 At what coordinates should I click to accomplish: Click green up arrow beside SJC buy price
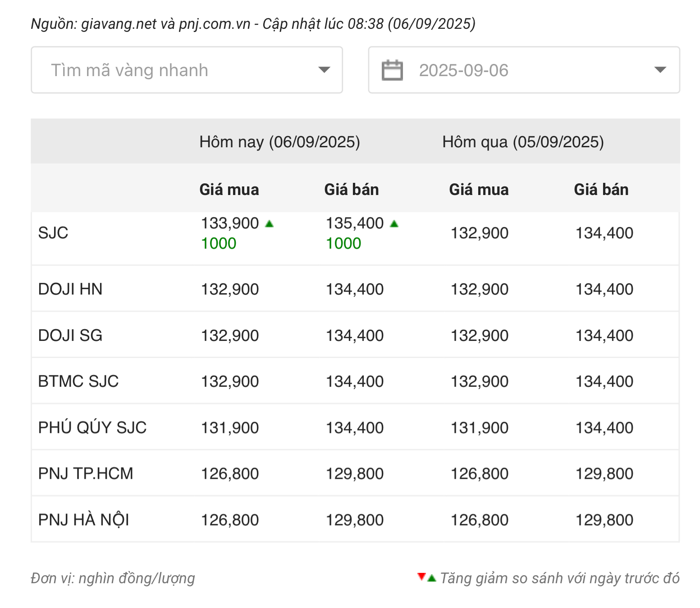point(270,223)
